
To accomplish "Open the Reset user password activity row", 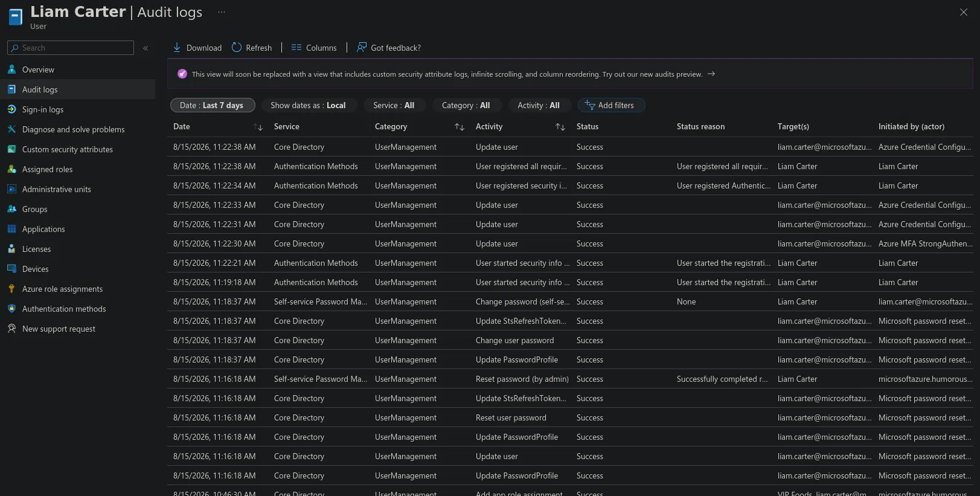I will pyautogui.click(x=570, y=417).
